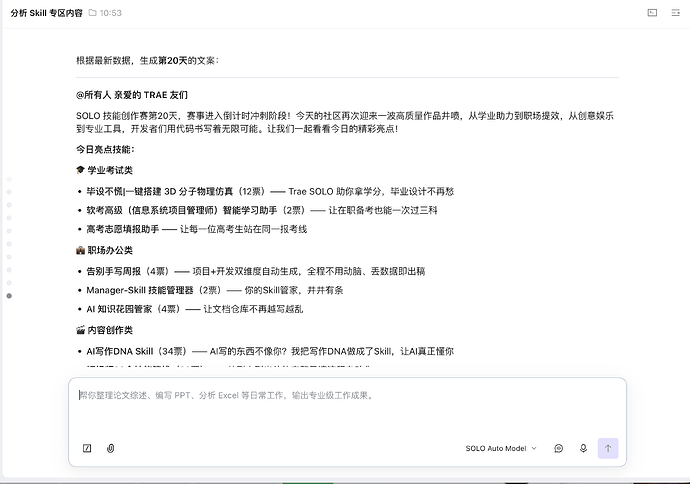Toggle the side panel icon at top right
Viewport: 690px width, 484px height.
pos(675,13)
